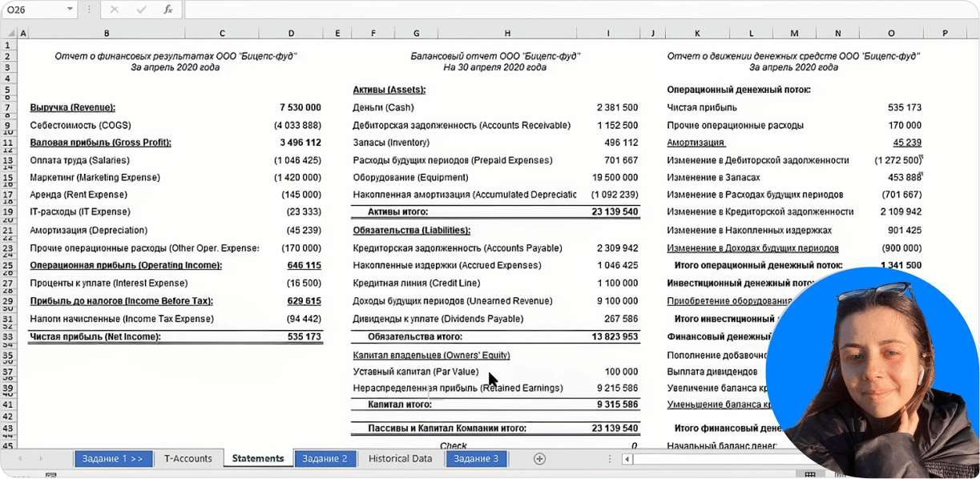Select row 19 header
This screenshot has width=980, height=479.
[x=8, y=212]
